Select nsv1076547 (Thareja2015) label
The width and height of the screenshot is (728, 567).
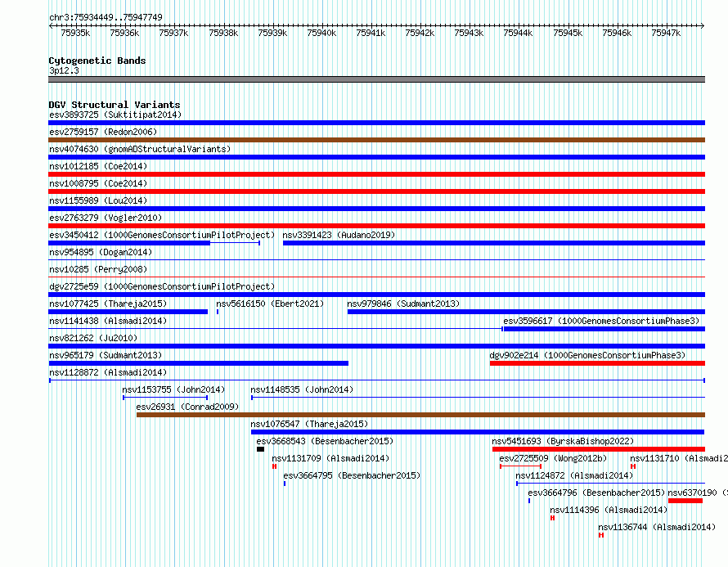pos(309,424)
